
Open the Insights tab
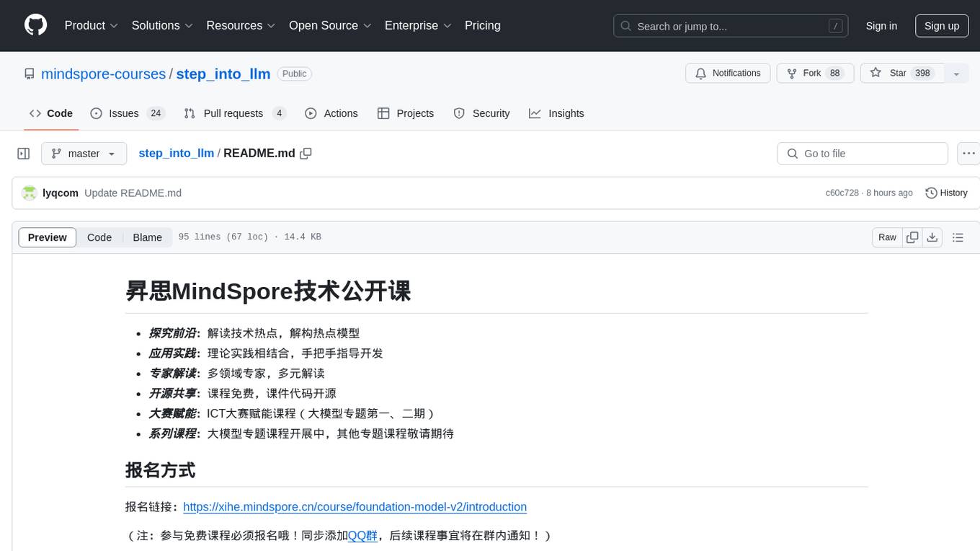[556, 113]
